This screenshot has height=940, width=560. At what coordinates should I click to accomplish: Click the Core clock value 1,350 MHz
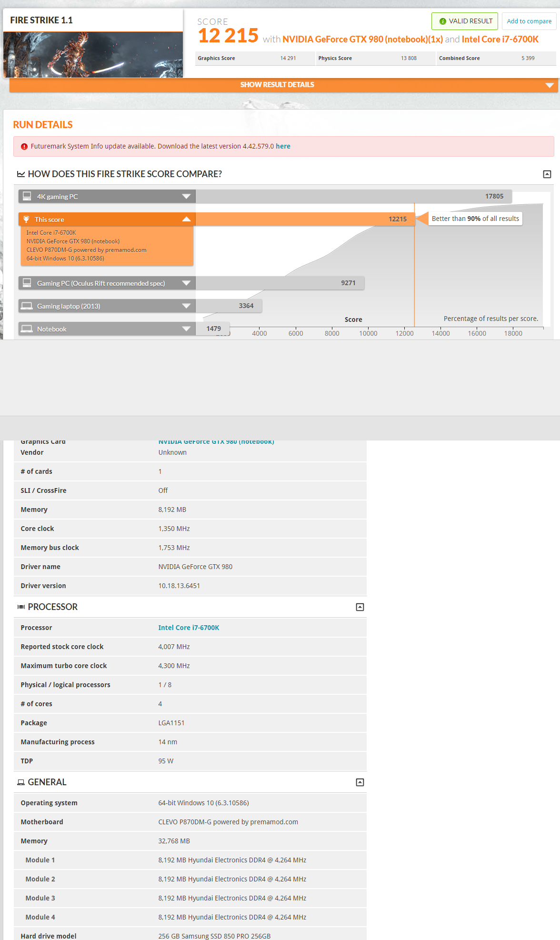pyautogui.click(x=174, y=529)
